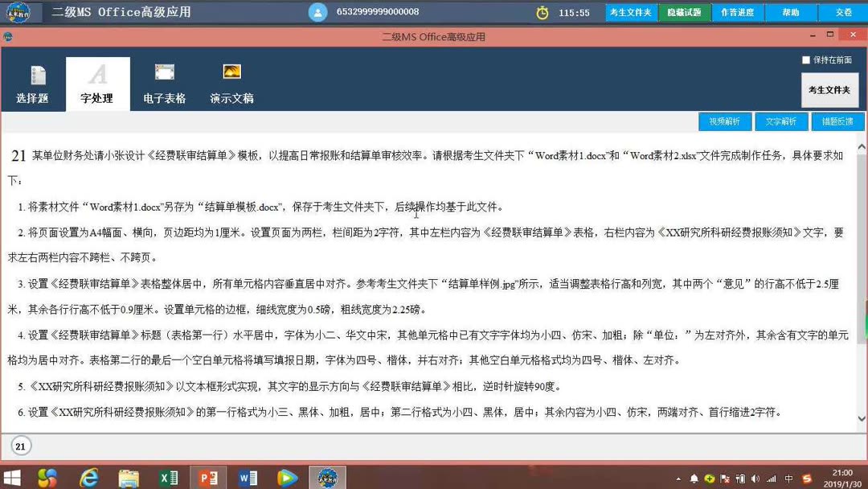Launch Excel from the taskbar

(x=169, y=477)
